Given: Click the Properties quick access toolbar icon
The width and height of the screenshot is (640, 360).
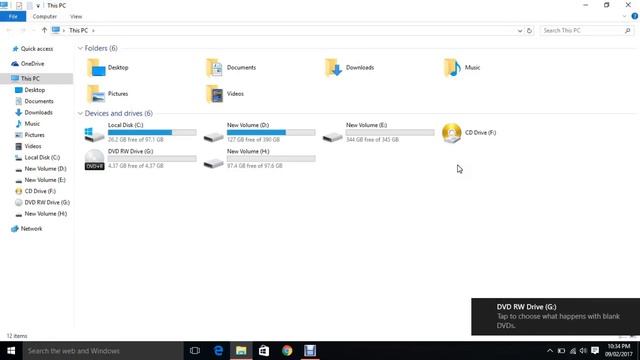Looking at the screenshot, I should 19,6.
